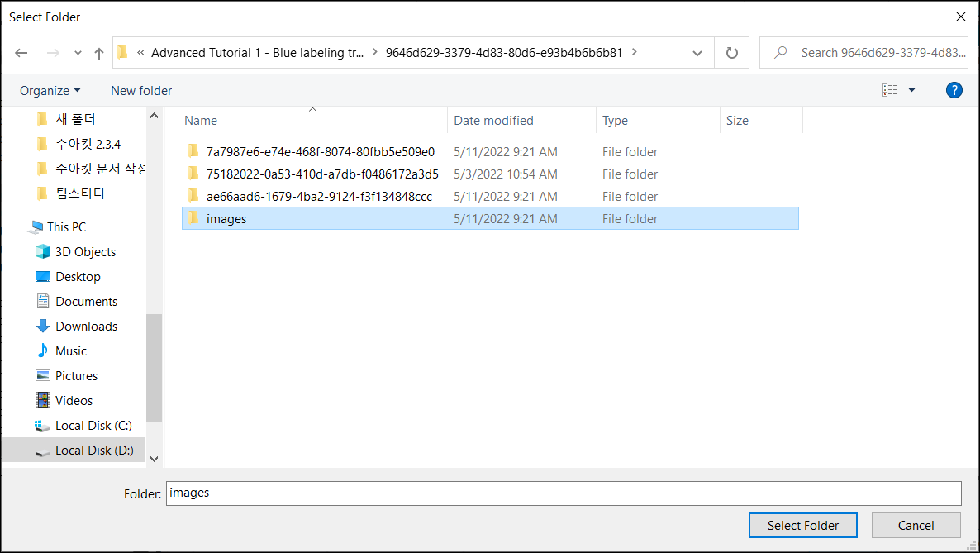Image resolution: width=980 pixels, height=553 pixels.
Task: Sort by Date modified column header
Action: click(493, 121)
